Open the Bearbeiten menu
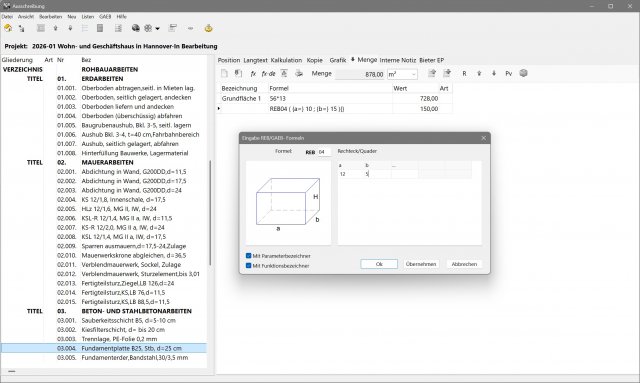Screen dimensions: 640x383 [51, 17]
